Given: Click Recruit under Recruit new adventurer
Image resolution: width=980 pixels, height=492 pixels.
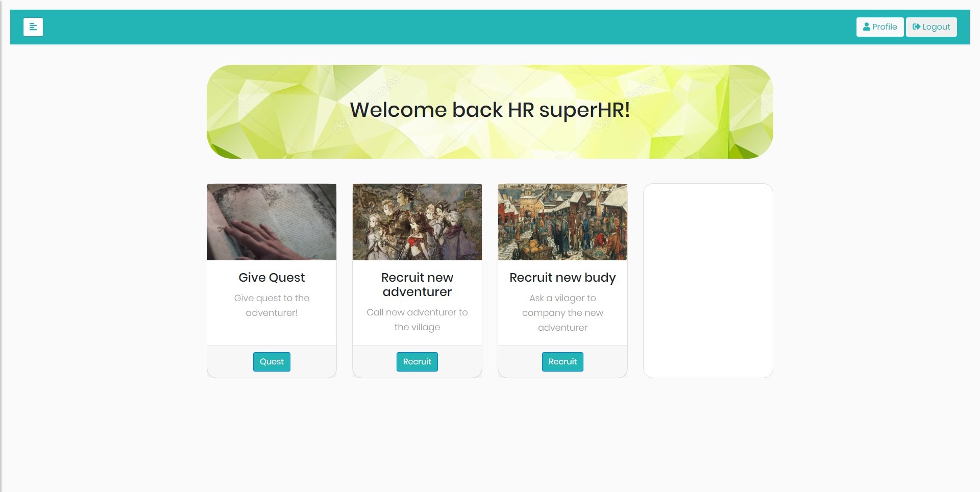Looking at the screenshot, I should [417, 362].
